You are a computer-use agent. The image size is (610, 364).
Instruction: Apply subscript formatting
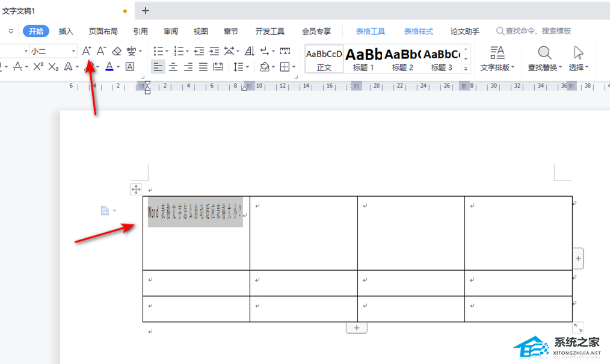[x=54, y=67]
